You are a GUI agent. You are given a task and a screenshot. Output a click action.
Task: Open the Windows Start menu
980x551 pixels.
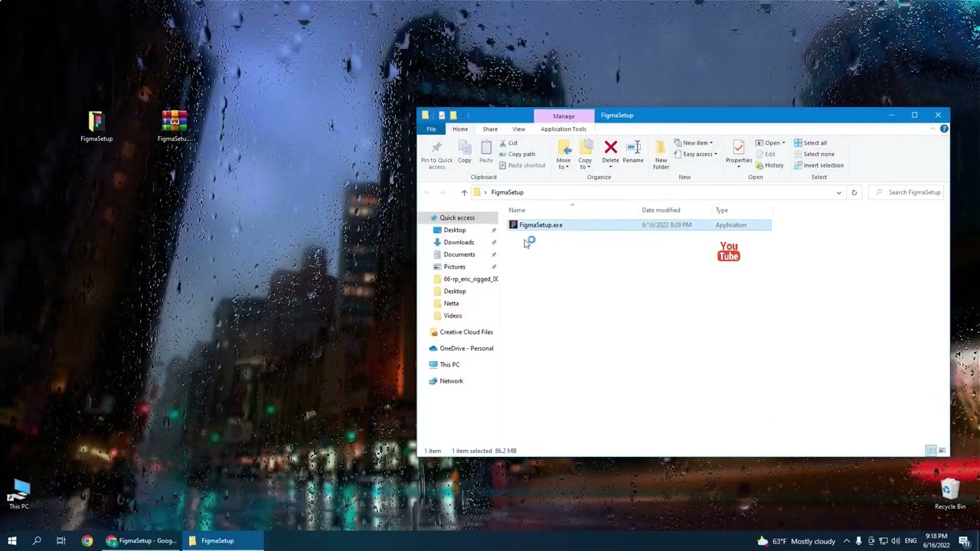(x=12, y=541)
